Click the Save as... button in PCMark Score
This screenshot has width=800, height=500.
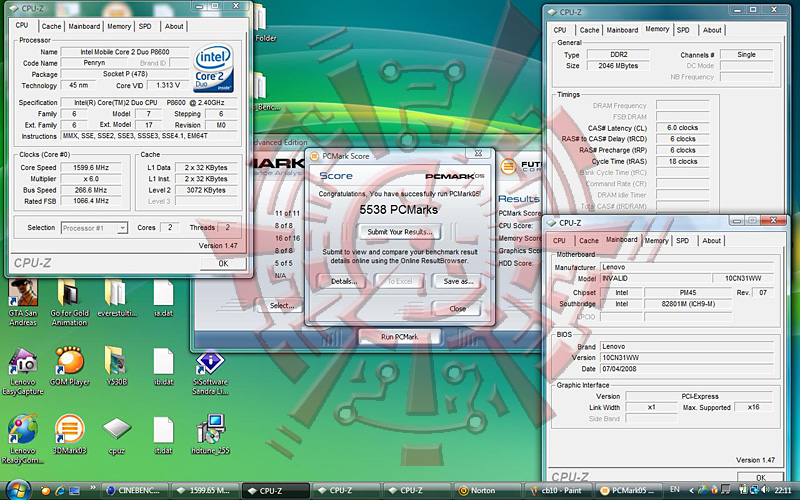coord(459,281)
